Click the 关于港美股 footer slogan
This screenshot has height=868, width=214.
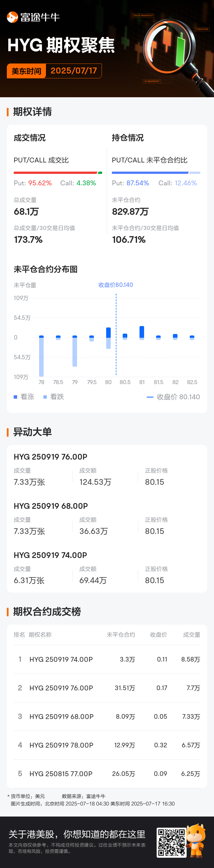pyautogui.click(x=77, y=834)
